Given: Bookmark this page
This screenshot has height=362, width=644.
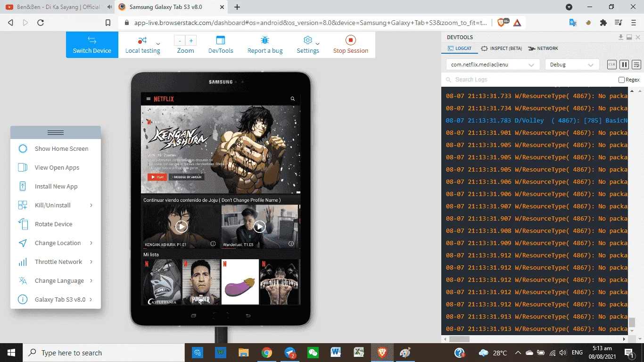Looking at the screenshot, I should (x=108, y=23).
